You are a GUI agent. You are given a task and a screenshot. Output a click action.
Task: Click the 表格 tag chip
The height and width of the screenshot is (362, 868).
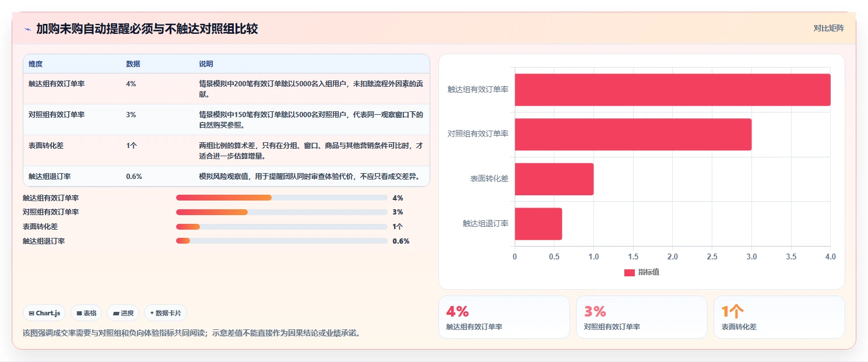(x=86, y=313)
